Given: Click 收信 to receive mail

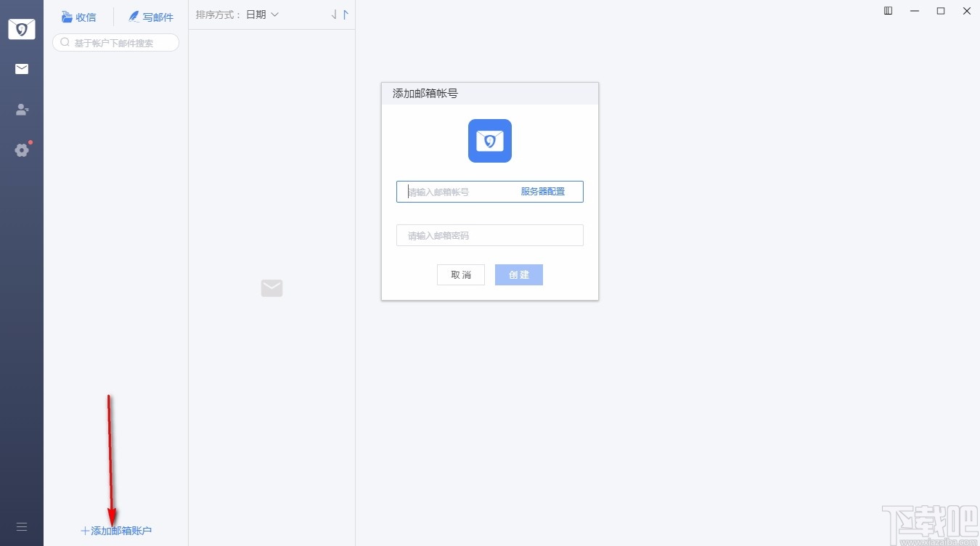Looking at the screenshot, I should [78, 17].
